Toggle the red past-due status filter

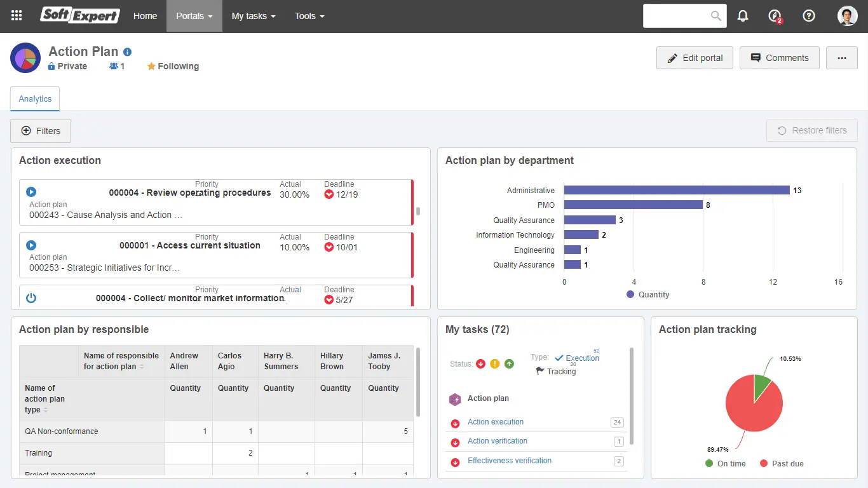[480, 364]
